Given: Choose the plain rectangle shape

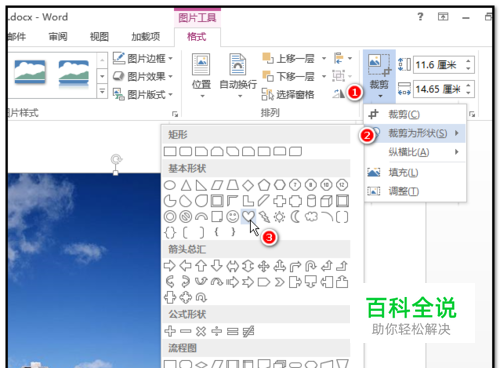Looking at the screenshot, I should pos(170,152).
